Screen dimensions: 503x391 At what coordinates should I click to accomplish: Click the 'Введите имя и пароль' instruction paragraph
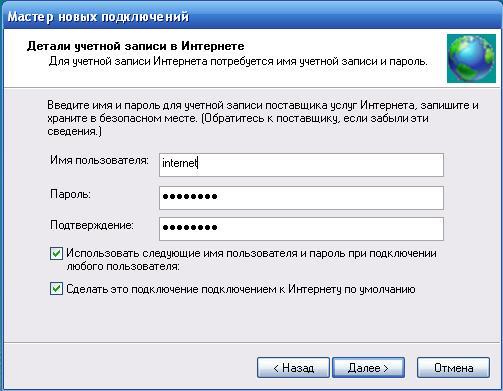click(x=263, y=118)
